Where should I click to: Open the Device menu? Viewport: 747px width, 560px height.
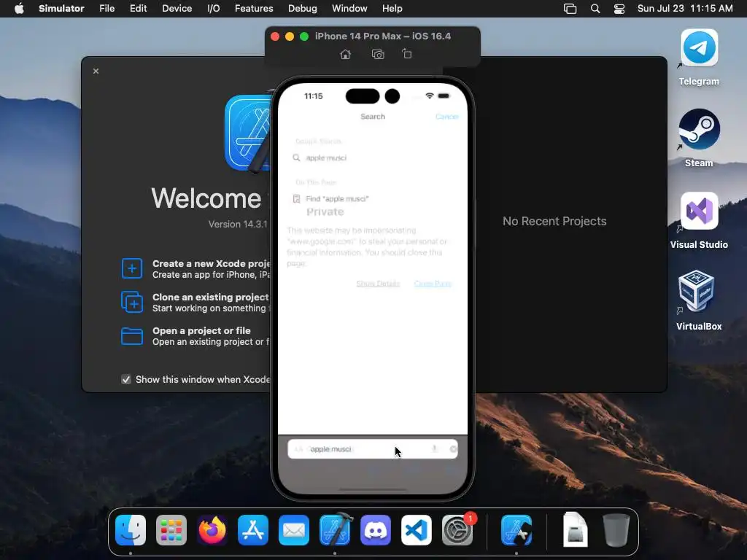coord(177,9)
